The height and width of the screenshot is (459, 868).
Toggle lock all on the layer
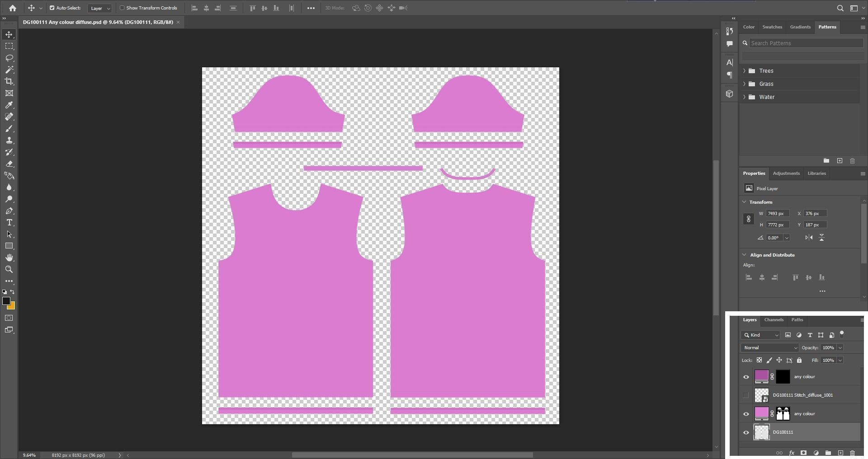click(799, 361)
